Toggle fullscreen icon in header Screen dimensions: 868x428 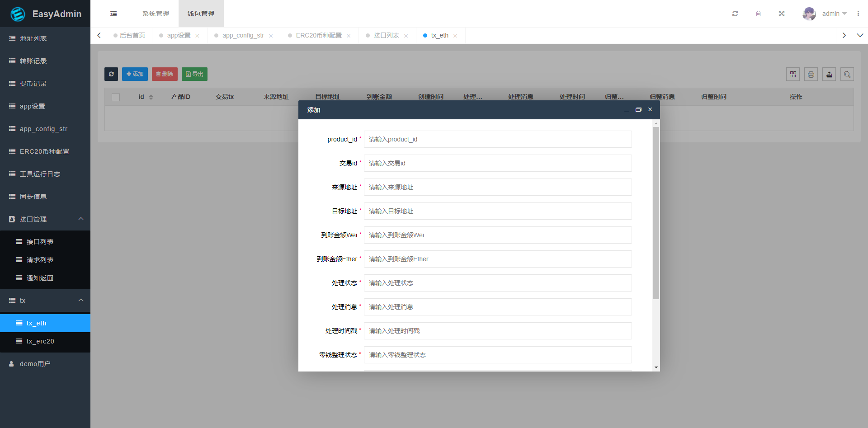coord(782,14)
